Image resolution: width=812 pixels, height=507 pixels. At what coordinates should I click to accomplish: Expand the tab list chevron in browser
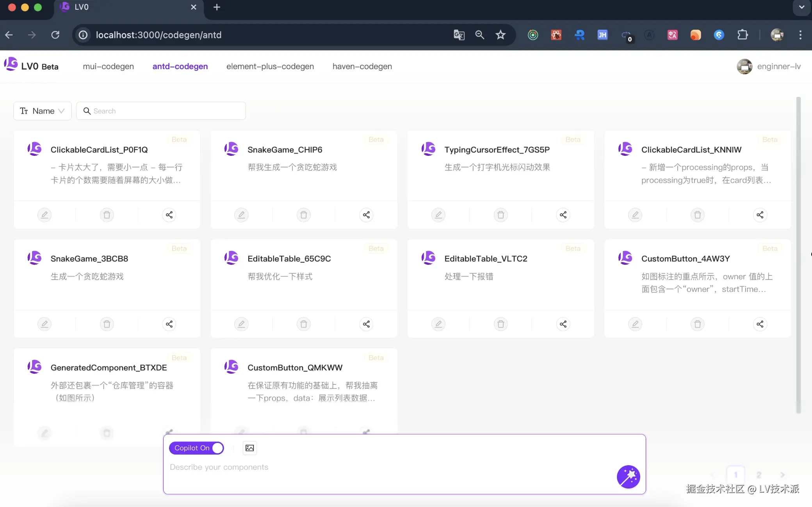click(801, 7)
